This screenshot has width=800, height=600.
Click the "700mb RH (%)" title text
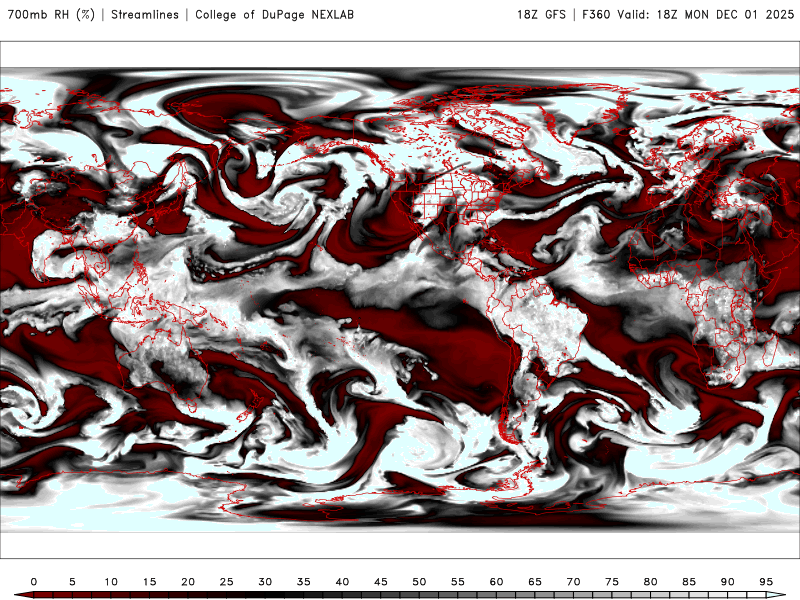(51, 14)
